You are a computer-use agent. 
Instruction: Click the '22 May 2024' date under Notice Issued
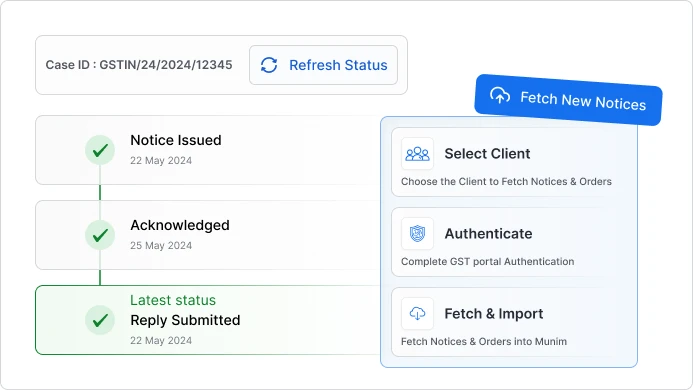tap(161, 161)
